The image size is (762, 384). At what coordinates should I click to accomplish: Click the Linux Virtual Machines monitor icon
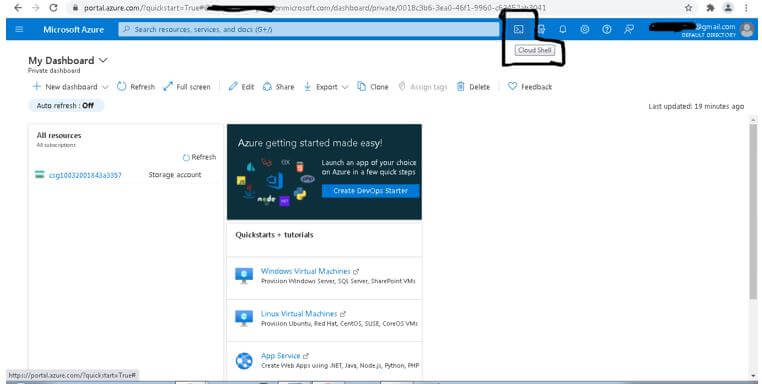(x=244, y=318)
